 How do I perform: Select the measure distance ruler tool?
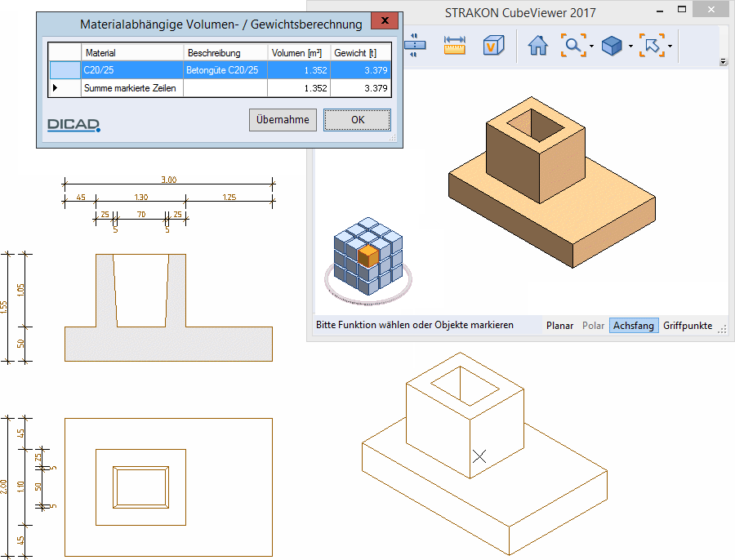pos(454,46)
